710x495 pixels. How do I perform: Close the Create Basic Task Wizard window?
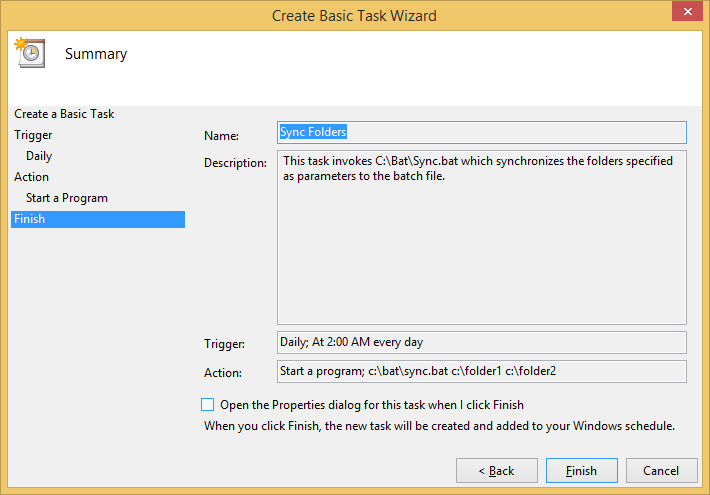click(687, 11)
